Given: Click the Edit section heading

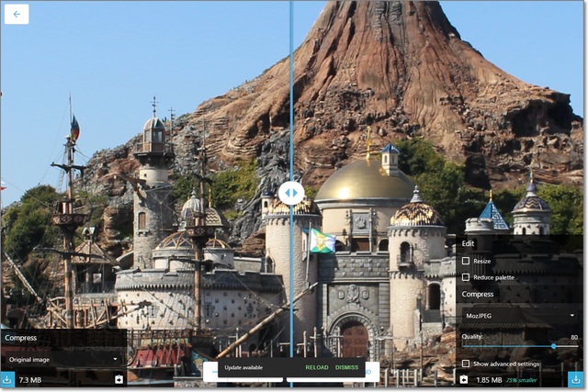Looking at the screenshot, I should [x=469, y=243].
